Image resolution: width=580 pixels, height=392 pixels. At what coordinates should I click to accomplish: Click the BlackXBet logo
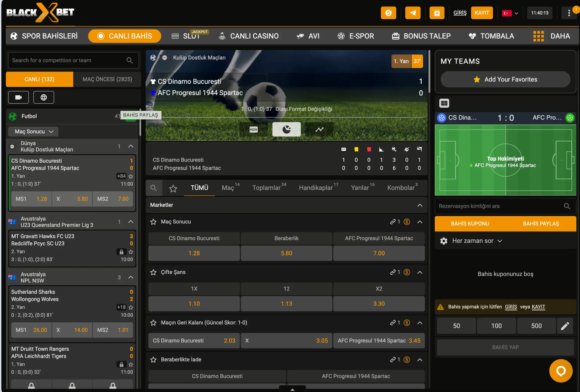(x=40, y=12)
